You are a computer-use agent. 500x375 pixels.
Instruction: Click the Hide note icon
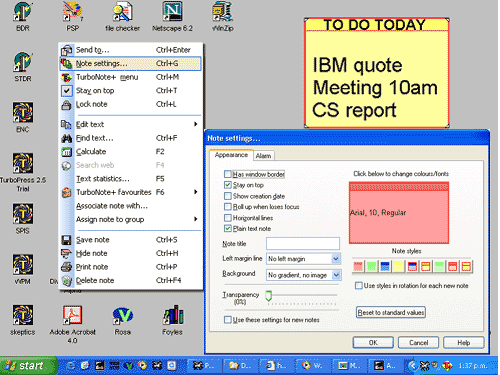[x=66, y=253]
